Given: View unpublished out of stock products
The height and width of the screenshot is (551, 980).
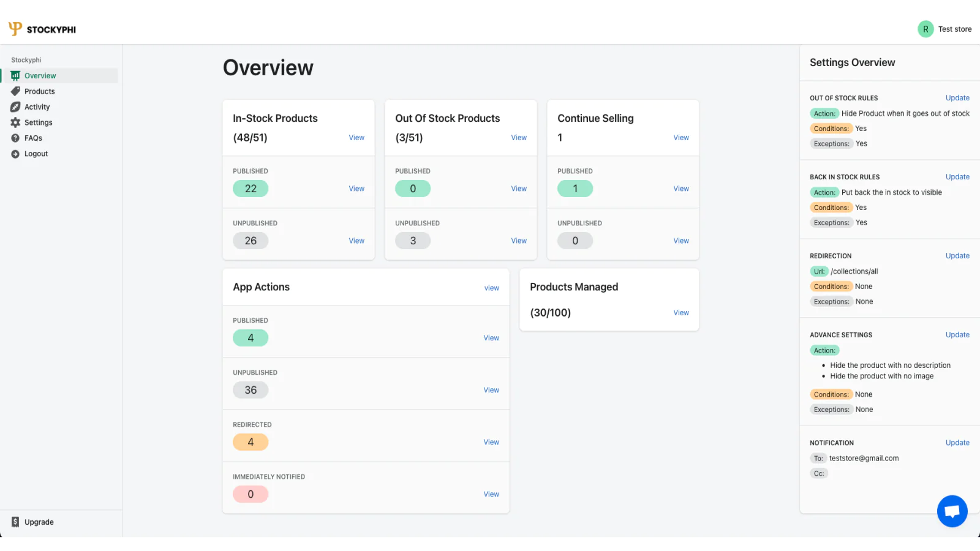Looking at the screenshot, I should point(519,241).
